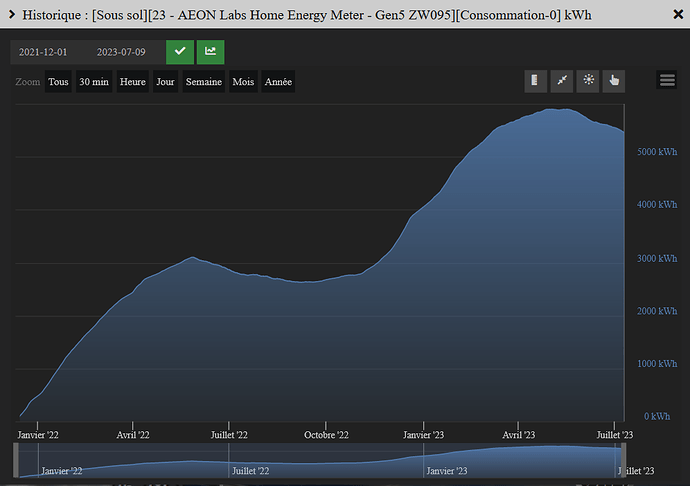The width and height of the screenshot is (690, 486).
Task: Click the pointing hand tracking icon
Action: (614, 81)
